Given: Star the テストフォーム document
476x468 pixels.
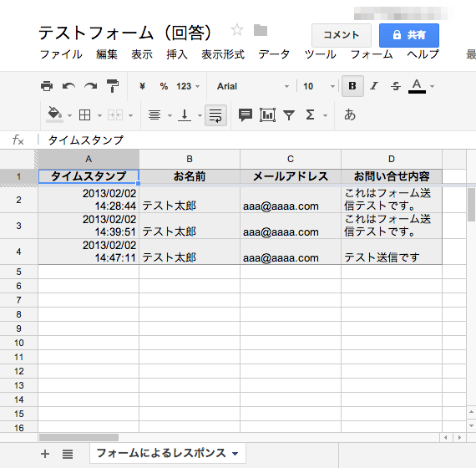Looking at the screenshot, I should click(x=237, y=30).
